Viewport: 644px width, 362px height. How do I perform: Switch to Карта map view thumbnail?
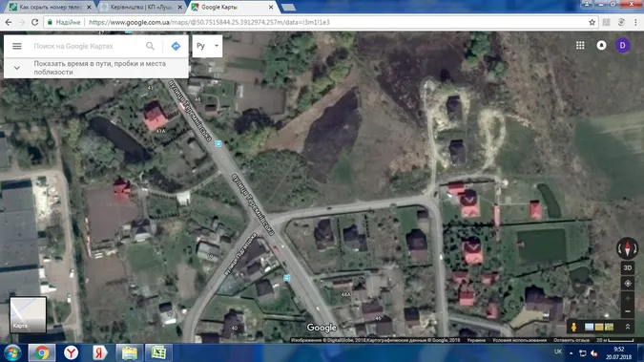(28, 314)
